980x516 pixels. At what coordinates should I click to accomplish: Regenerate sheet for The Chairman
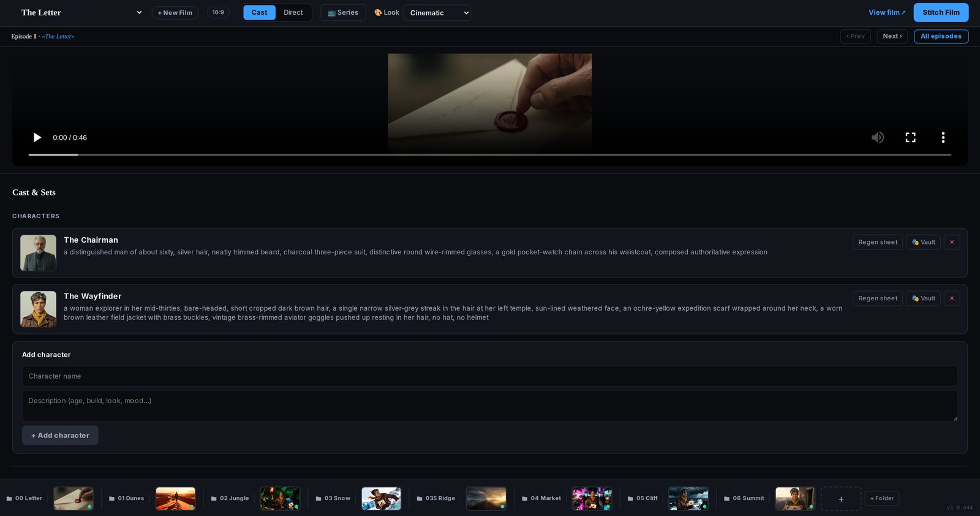coord(878,242)
